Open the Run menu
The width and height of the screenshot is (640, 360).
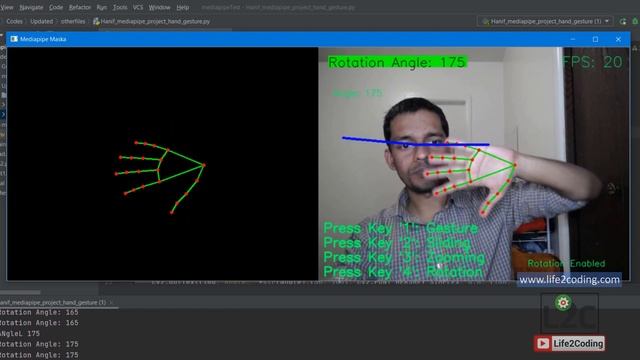point(102,7)
